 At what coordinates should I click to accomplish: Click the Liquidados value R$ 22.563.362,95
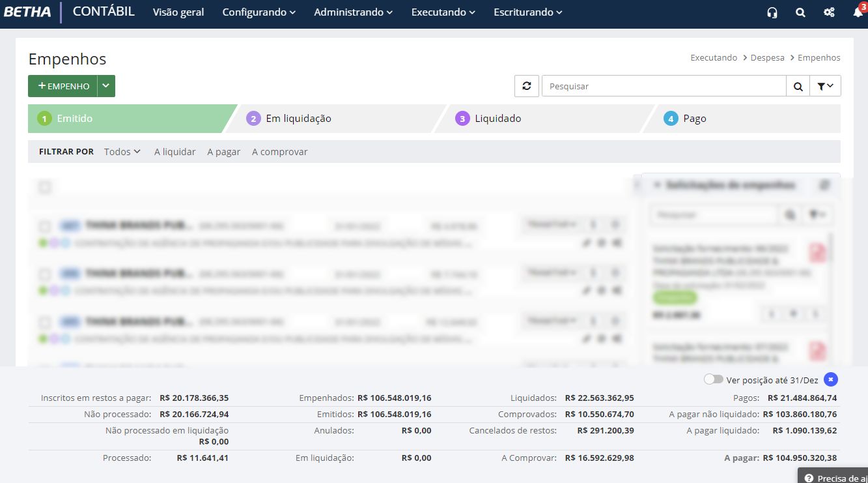tap(600, 398)
